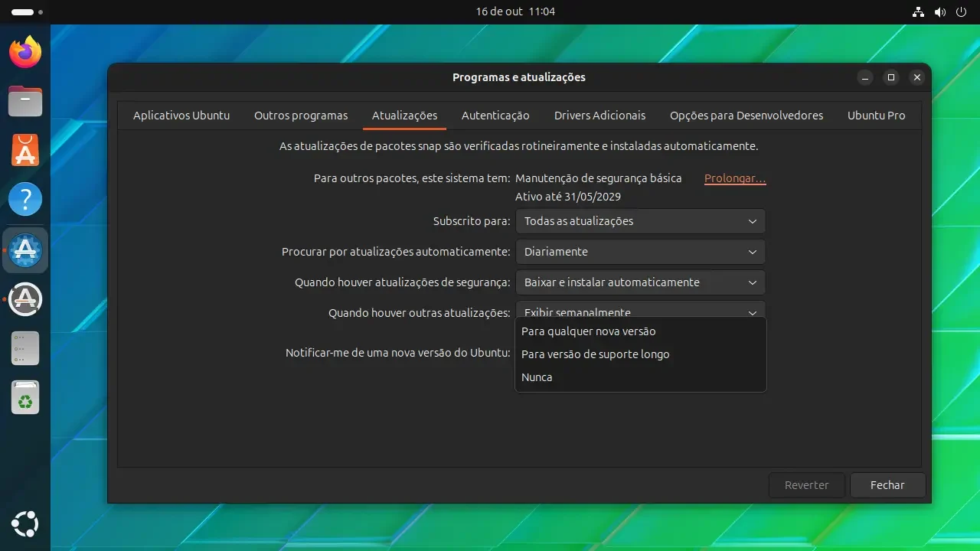Click the Fechar button

point(887,485)
